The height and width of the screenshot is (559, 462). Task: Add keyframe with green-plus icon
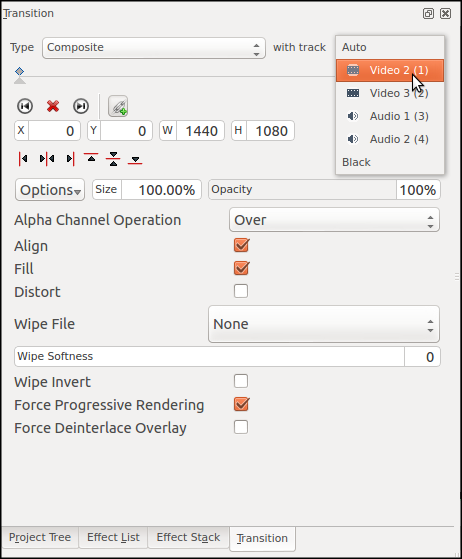point(118,106)
